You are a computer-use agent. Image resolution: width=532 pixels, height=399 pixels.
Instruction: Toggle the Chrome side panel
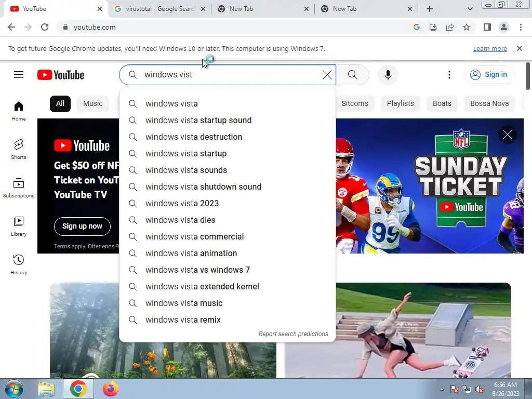click(x=487, y=27)
